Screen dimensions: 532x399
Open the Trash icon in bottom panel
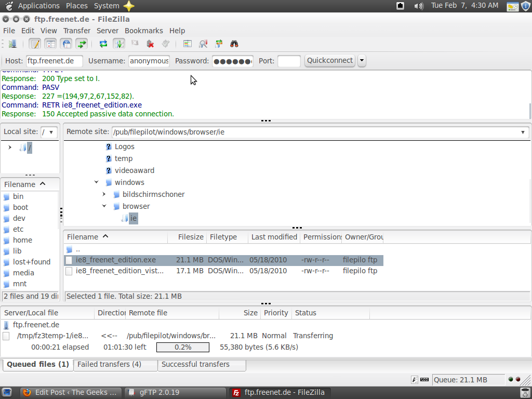pos(525,393)
